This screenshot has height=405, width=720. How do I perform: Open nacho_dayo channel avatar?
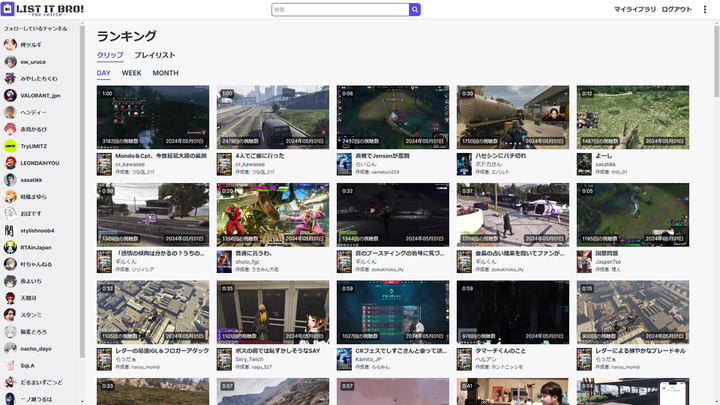[x=10, y=349]
